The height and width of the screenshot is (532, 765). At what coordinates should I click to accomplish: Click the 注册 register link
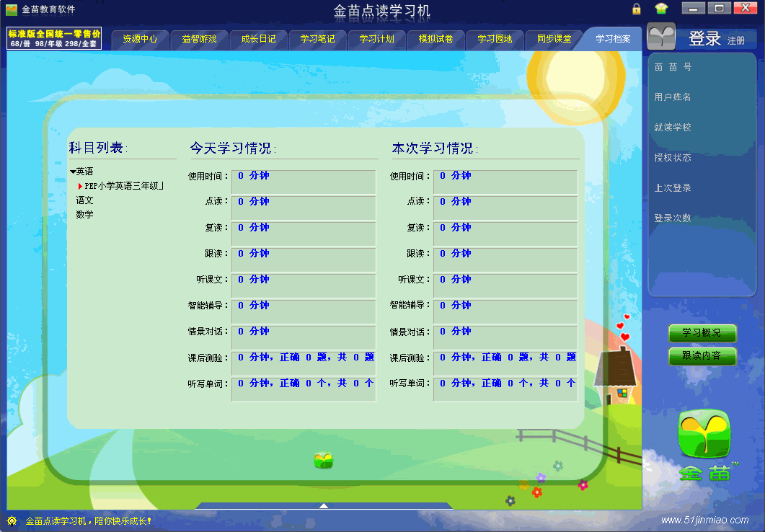coord(735,41)
